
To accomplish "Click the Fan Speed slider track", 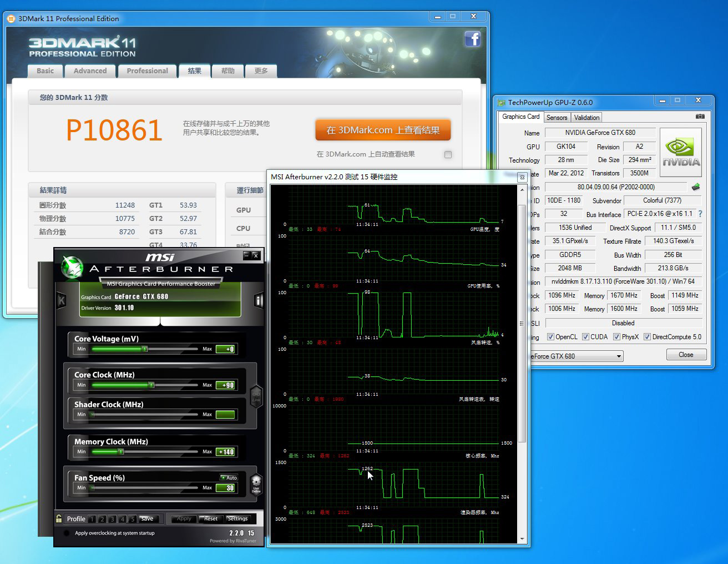I will click(144, 488).
